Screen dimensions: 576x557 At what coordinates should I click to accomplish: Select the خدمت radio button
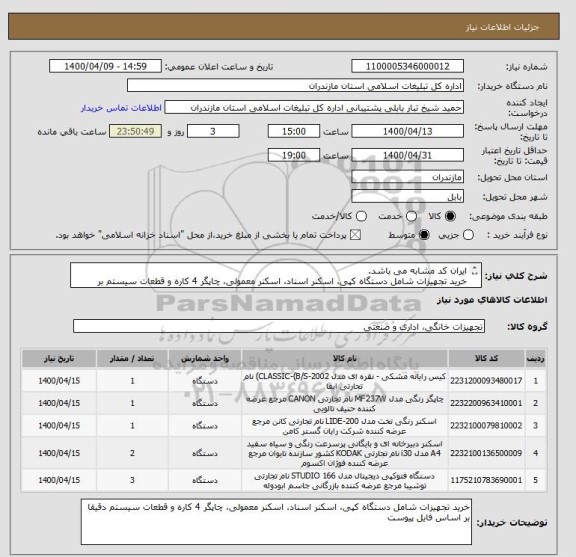(411, 216)
